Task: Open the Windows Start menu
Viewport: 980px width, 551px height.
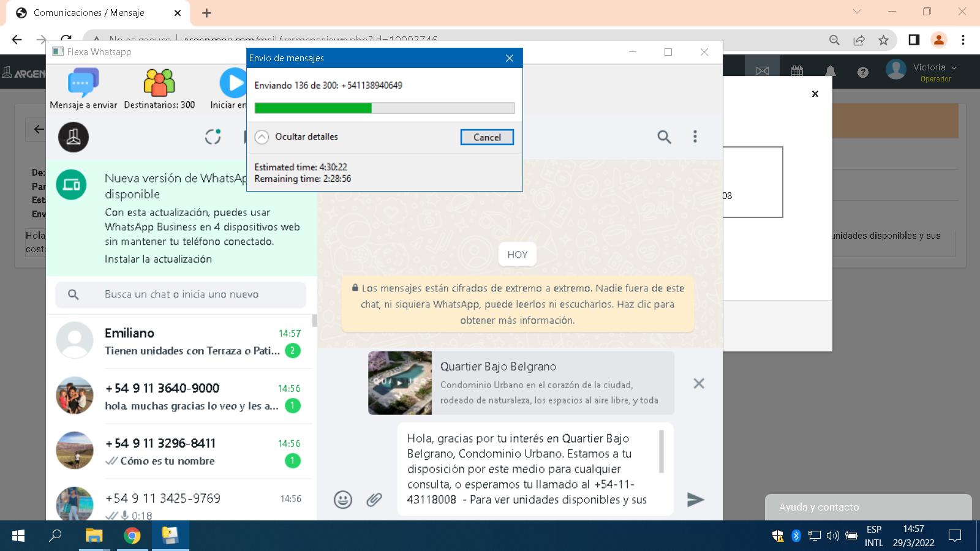Action: [x=18, y=536]
